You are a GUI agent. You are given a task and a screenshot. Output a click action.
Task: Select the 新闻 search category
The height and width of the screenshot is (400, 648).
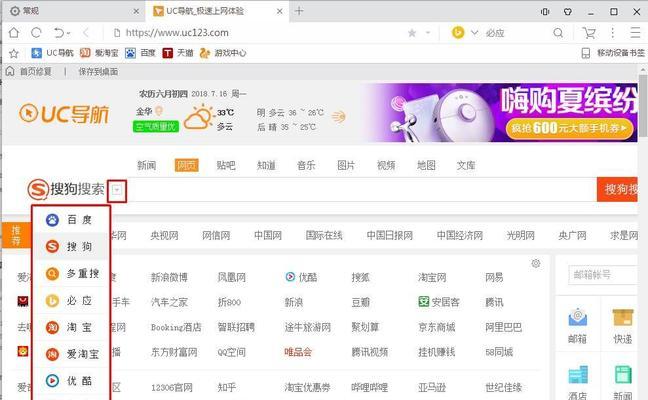point(147,165)
